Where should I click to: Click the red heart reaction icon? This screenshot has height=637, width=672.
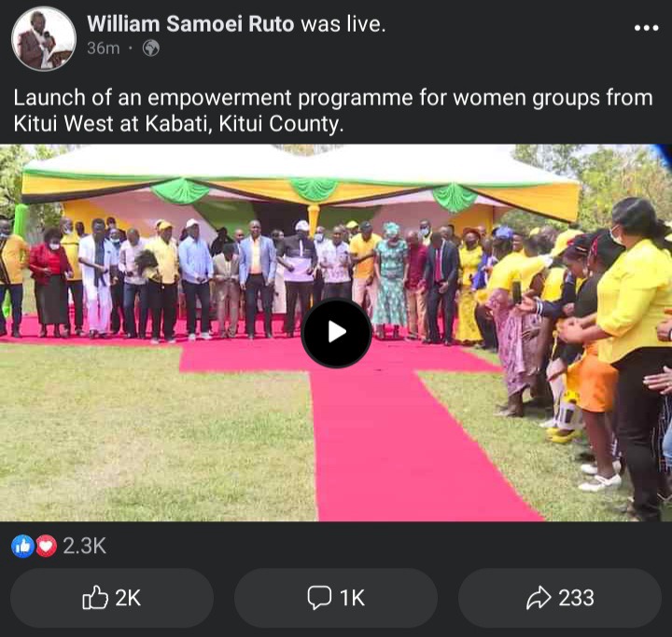(x=46, y=547)
